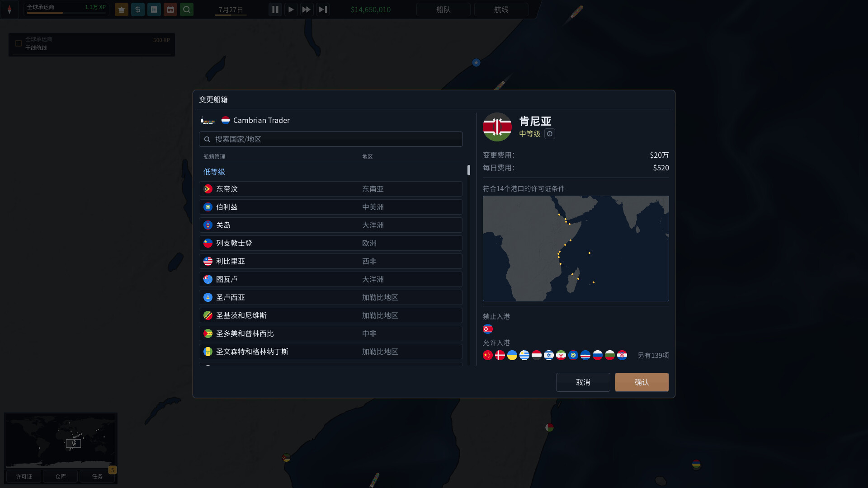Click the Israel flag under 允许入港

(548, 356)
